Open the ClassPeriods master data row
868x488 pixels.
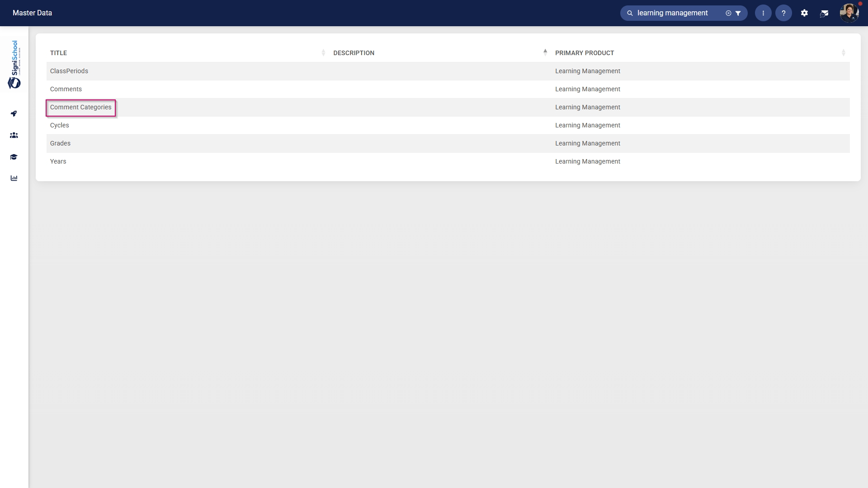pyautogui.click(x=448, y=71)
